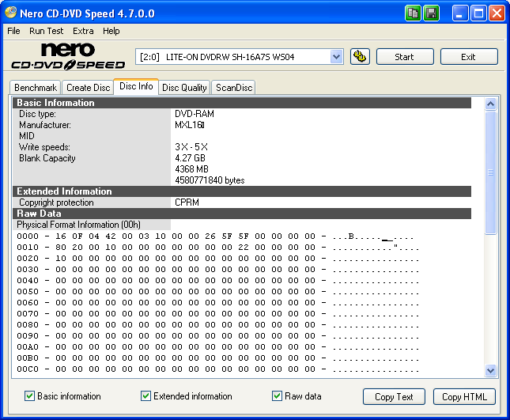Viewport: 510px width, 420px height.
Task: Click the raw data row 0000
Action: 215,236
